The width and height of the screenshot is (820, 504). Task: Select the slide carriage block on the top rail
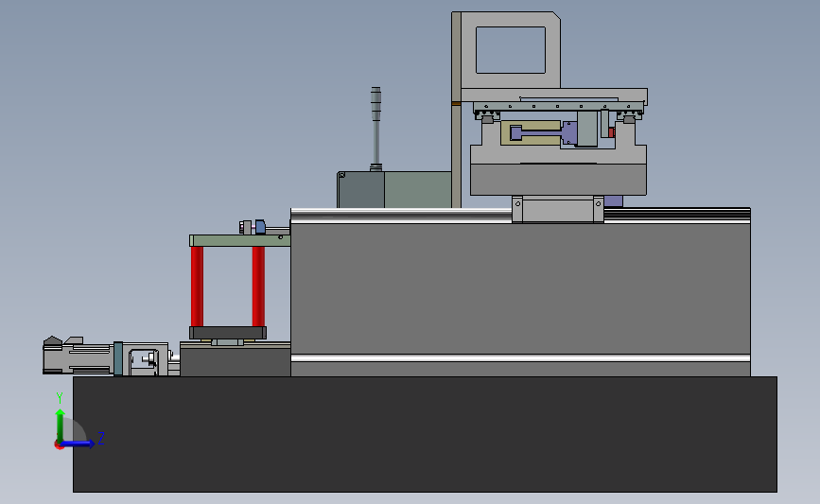coord(558,210)
